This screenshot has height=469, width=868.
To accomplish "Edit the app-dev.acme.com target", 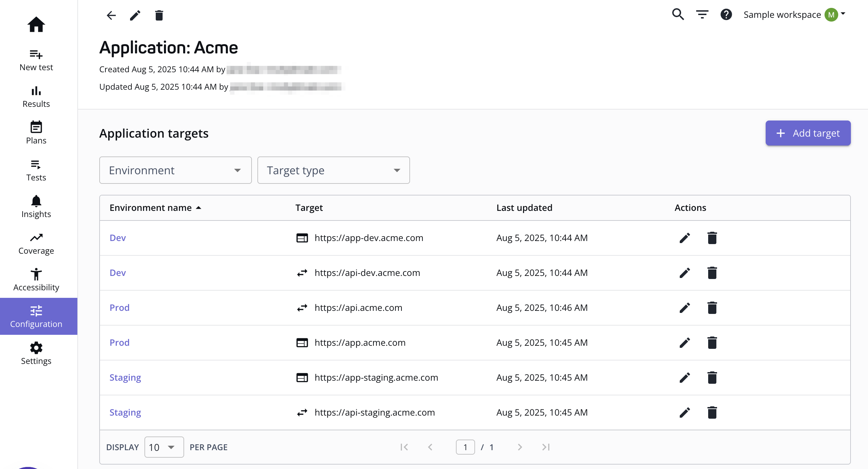I will coord(685,238).
